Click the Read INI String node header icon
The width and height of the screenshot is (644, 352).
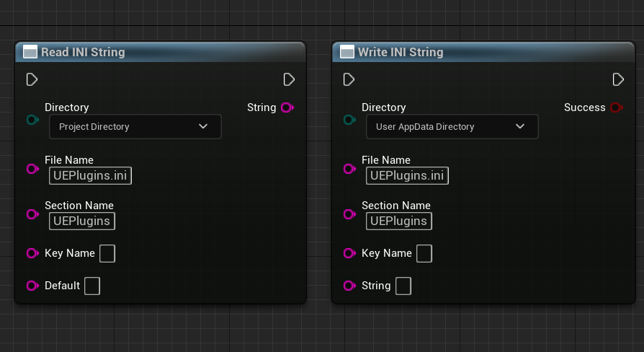pos(30,52)
